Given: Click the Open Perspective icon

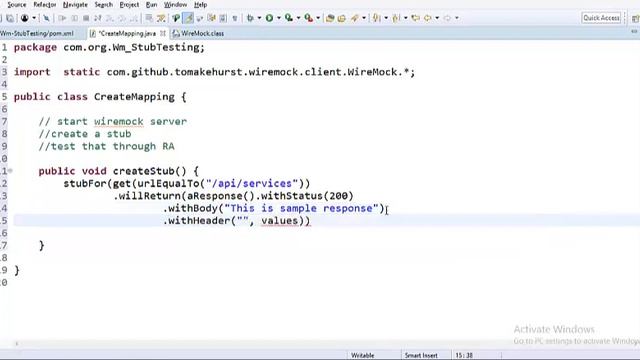Looking at the screenshot, I should click(x=635, y=18).
